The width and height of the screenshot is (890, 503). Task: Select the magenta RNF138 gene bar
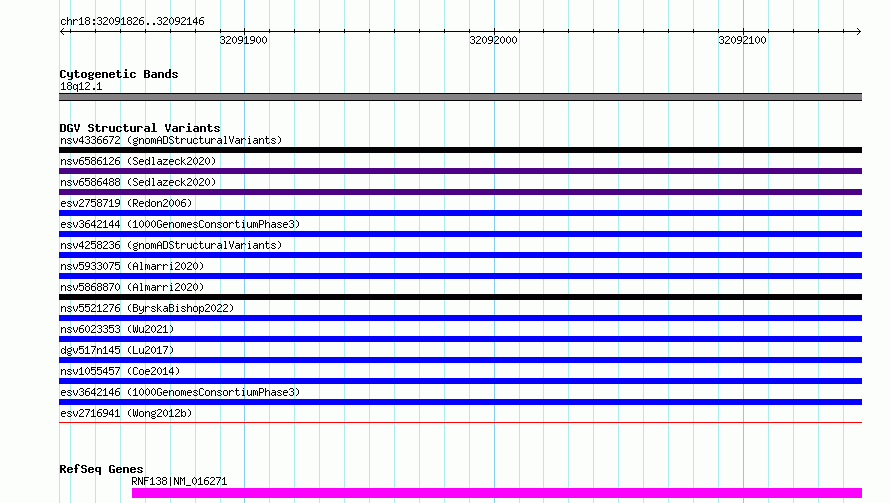tap(497, 493)
